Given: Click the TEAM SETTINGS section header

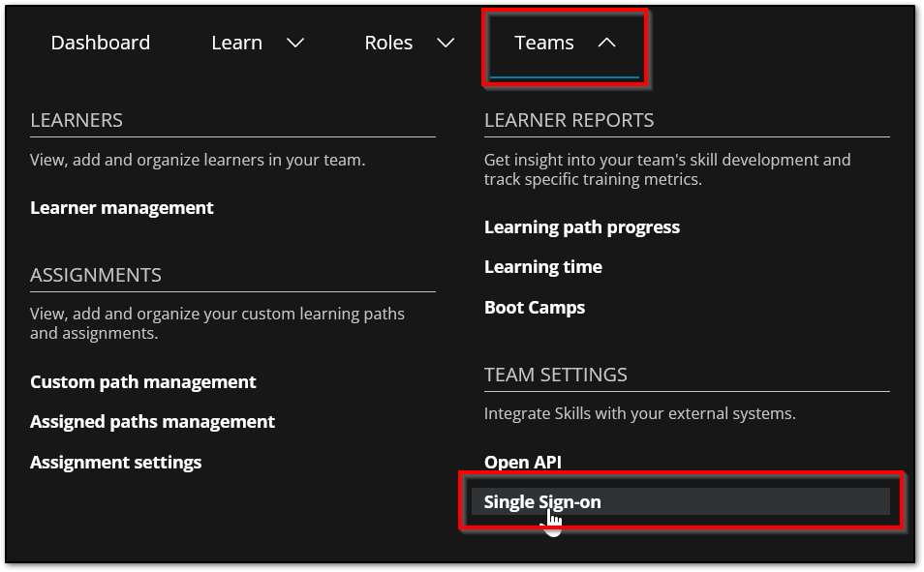Looking at the screenshot, I should click(556, 375).
